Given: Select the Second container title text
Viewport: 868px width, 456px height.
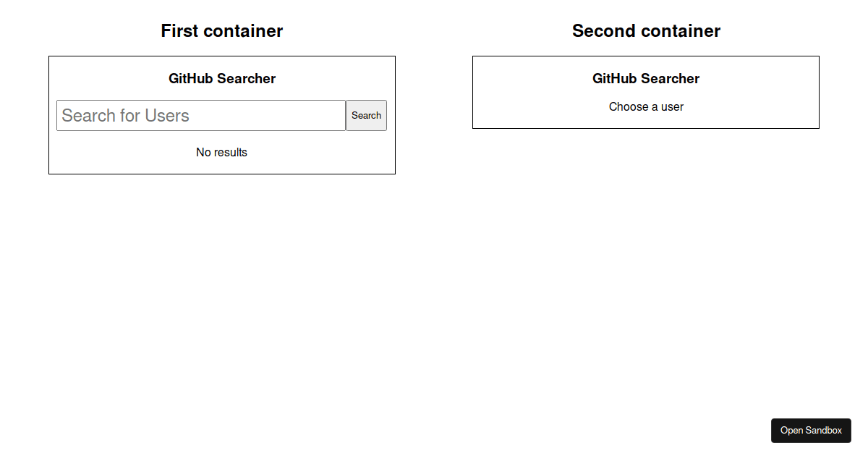Looking at the screenshot, I should pyautogui.click(x=646, y=30).
